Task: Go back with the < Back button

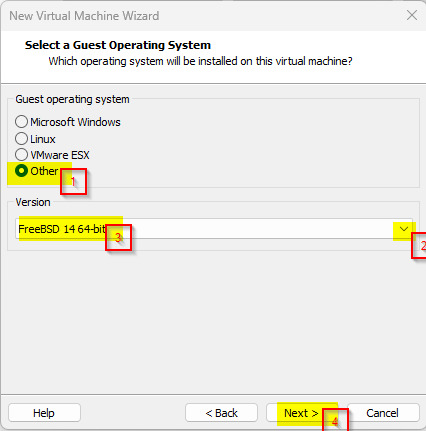Action: tap(221, 413)
